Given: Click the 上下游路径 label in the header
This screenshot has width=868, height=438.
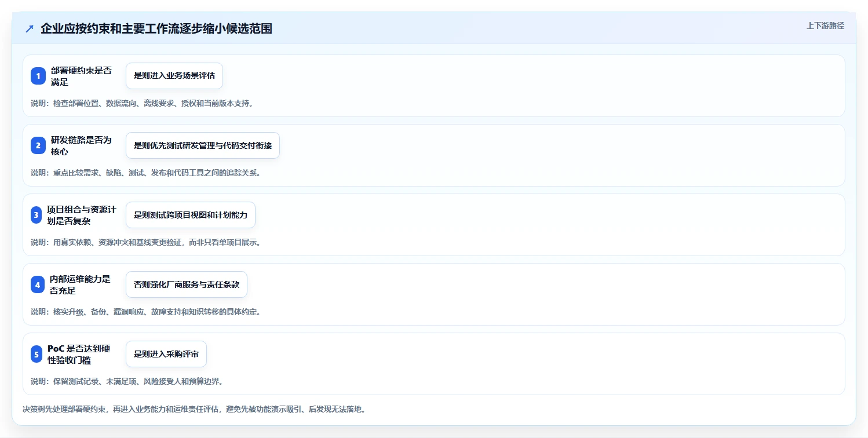Looking at the screenshot, I should click(x=825, y=25).
